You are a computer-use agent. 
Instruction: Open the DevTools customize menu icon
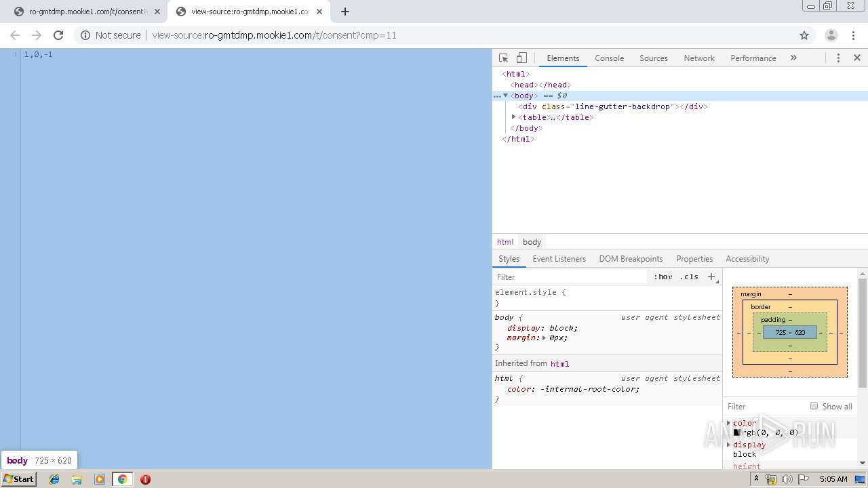tap(838, 58)
